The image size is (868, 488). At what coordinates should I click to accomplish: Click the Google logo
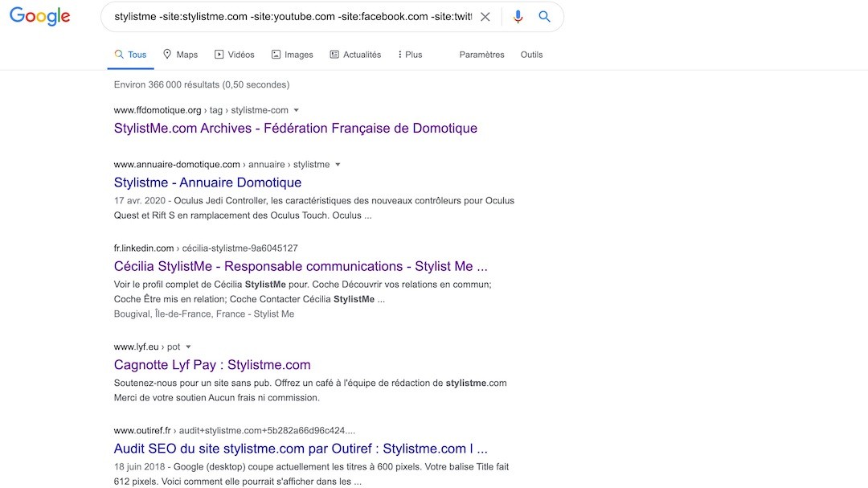(40, 17)
